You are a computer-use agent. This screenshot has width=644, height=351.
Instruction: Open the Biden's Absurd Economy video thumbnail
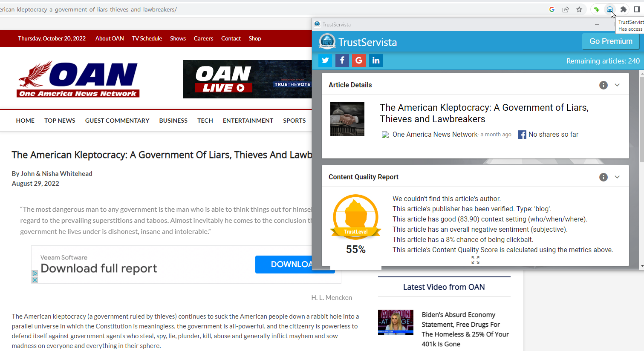click(396, 322)
